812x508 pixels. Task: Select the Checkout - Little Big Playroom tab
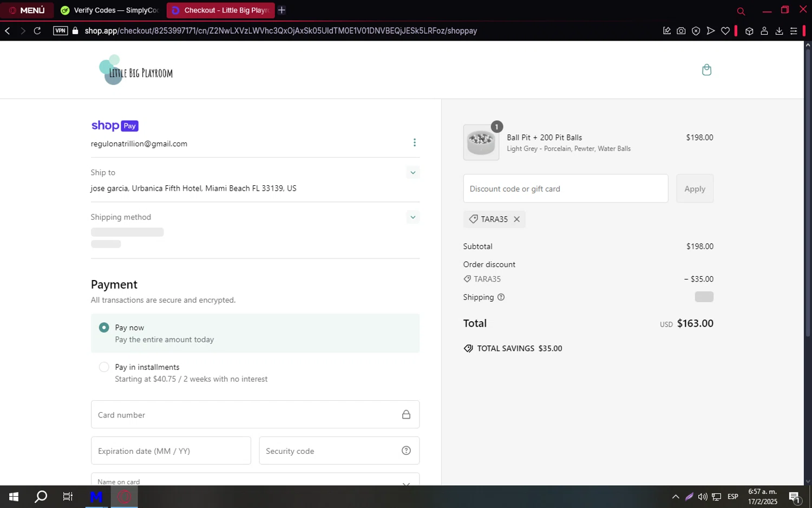point(220,10)
